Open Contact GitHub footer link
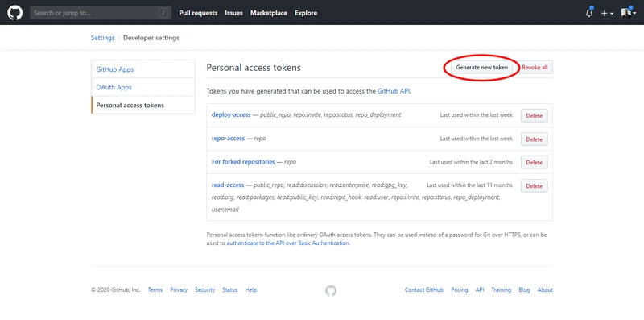644x320 pixels. click(x=424, y=290)
